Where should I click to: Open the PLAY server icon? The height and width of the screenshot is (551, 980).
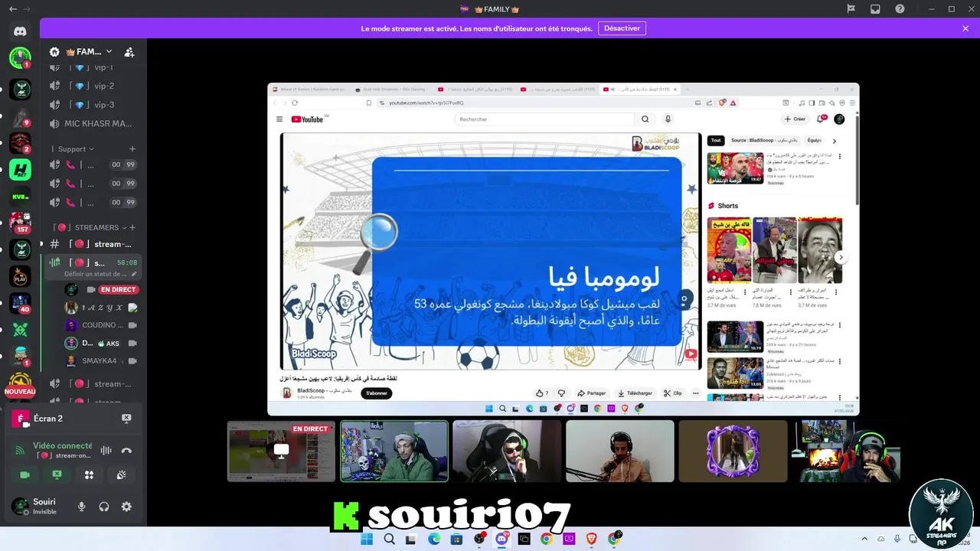pyautogui.click(x=20, y=276)
